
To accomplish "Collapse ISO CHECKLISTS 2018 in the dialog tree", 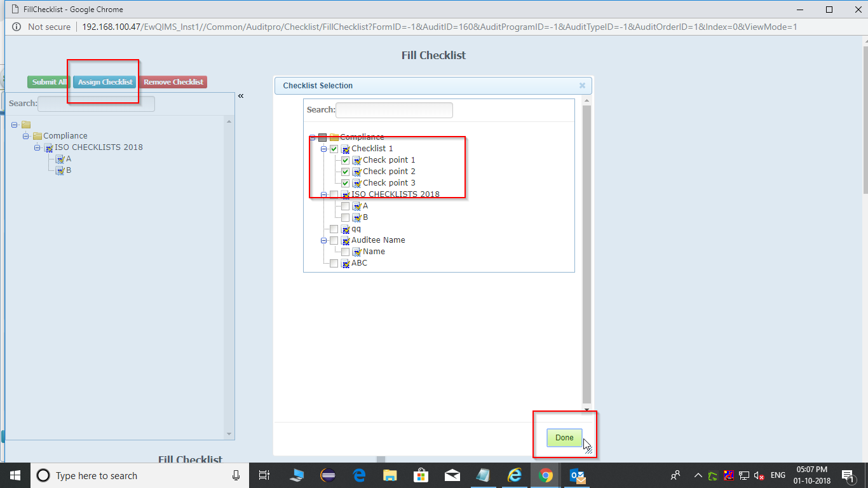I will click(x=323, y=194).
